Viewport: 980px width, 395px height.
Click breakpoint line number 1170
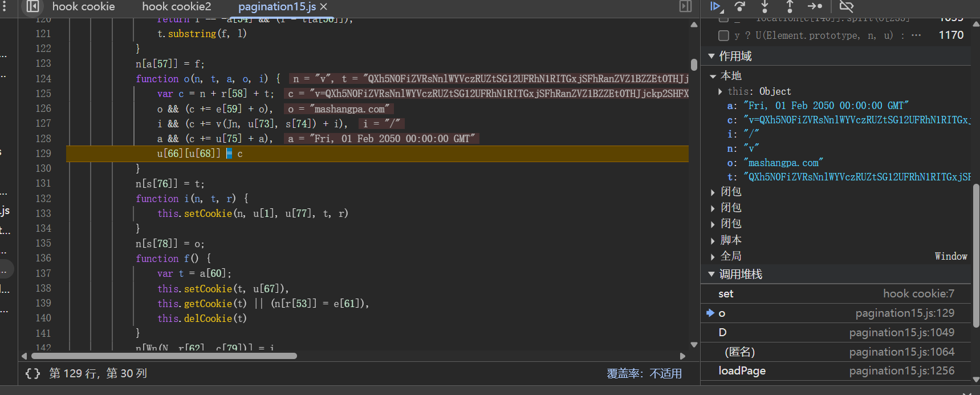(x=951, y=35)
